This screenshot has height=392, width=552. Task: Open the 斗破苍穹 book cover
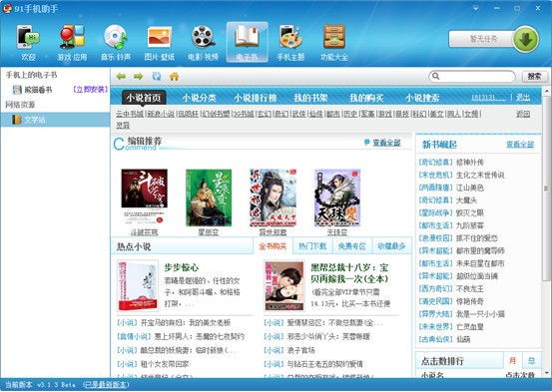point(145,197)
